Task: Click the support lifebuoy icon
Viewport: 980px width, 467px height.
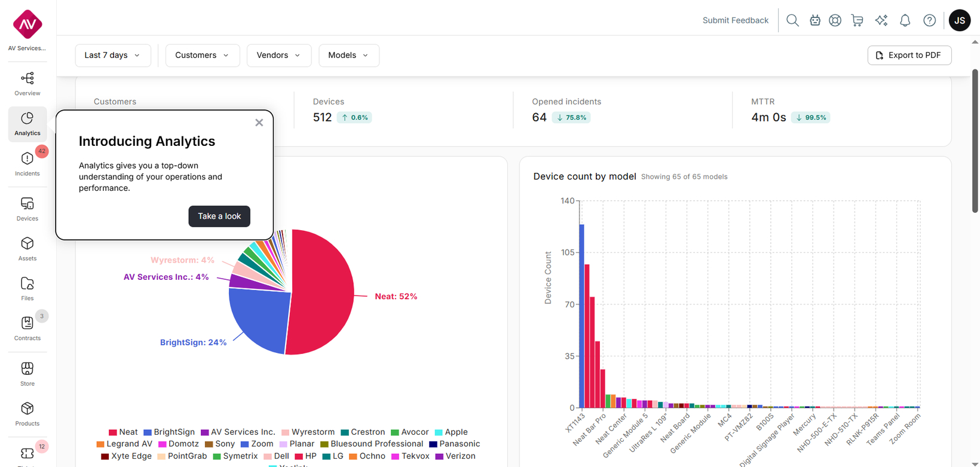Action: click(x=835, y=20)
